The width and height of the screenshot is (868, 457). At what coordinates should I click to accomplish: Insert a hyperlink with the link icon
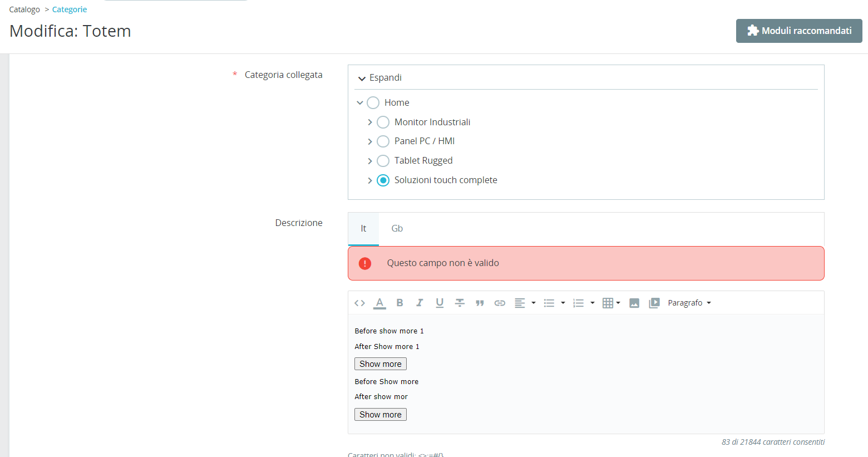pyautogui.click(x=500, y=303)
